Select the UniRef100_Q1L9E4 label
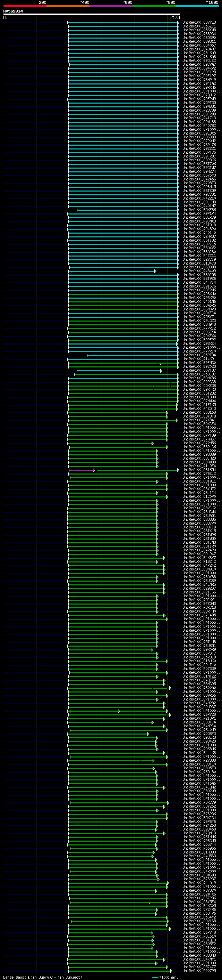This screenshot has width=222, height=980. pos(199,467)
